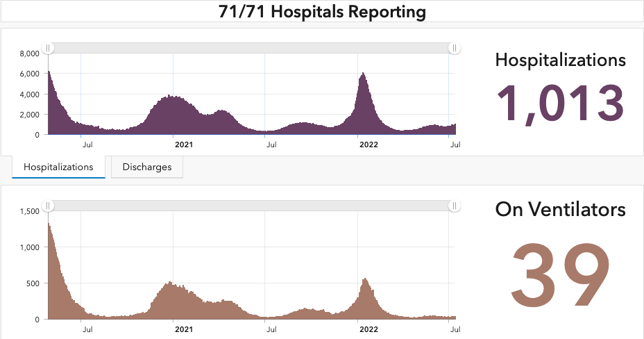Click left range handle on Ventilators chart
644x339 pixels.
coord(48,206)
